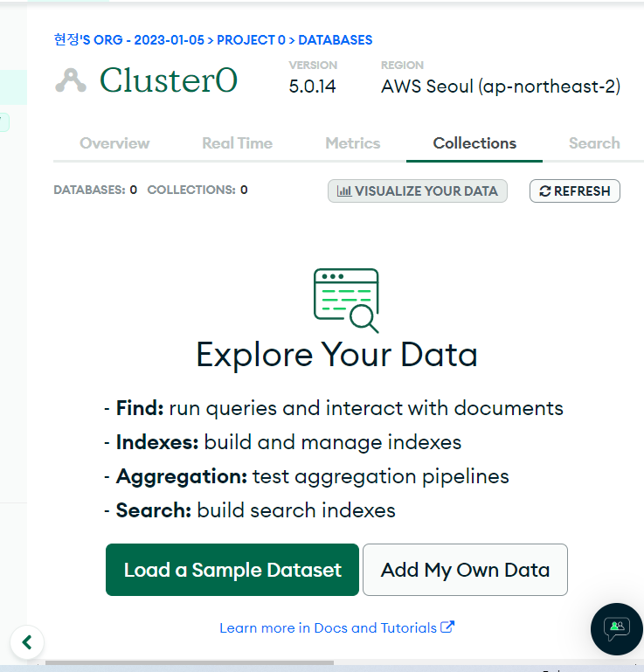Click Add My Own Data
Image resolution: width=644 pixels, height=672 pixels.
coord(465,570)
